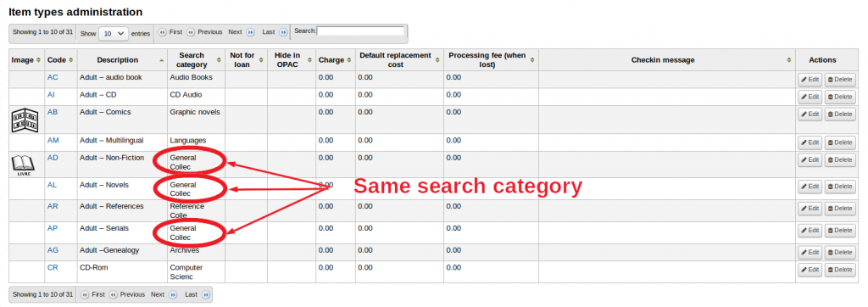This screenshot has height=307, width=868.
Task: Edit the Adult – Serials row
Action: 810,231
